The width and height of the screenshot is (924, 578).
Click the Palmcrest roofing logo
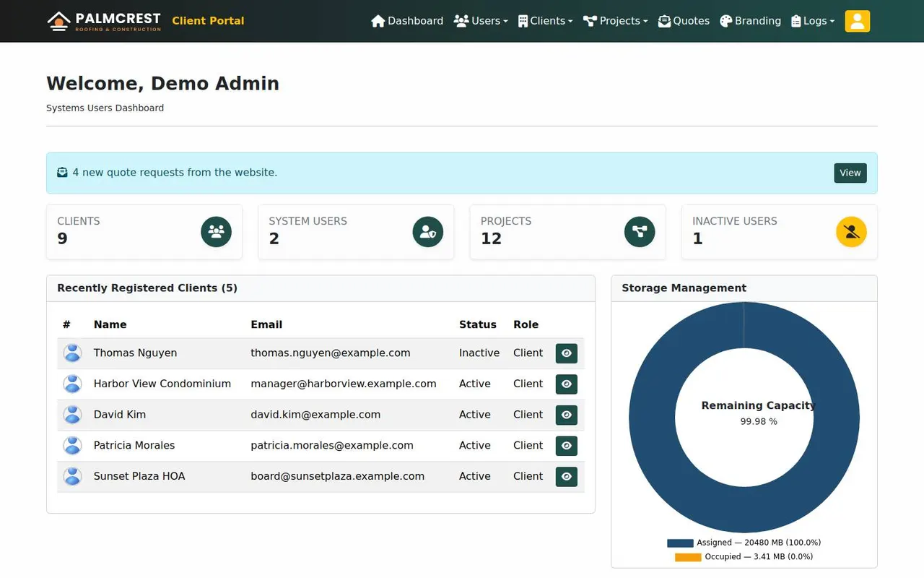click(104, 21)
